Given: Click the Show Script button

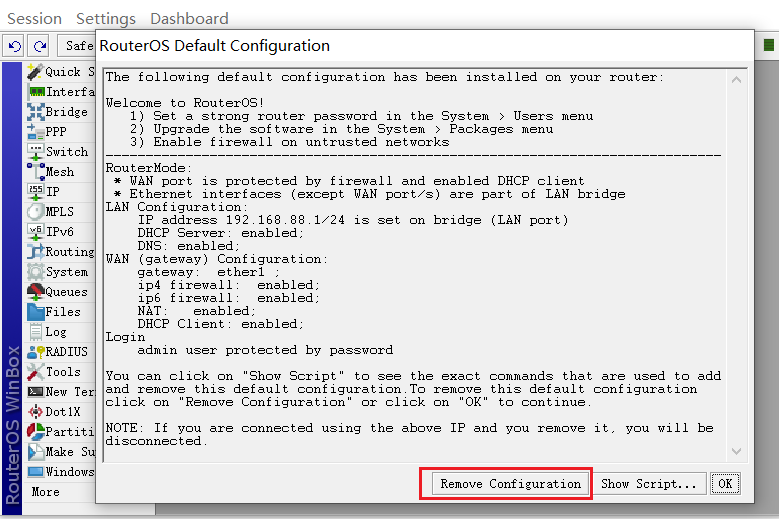Looking at the screenshot, I should [x=648, y=484].
